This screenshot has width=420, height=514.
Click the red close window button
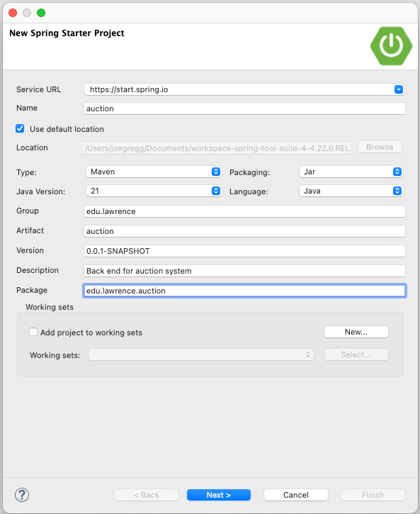[13, 13]
